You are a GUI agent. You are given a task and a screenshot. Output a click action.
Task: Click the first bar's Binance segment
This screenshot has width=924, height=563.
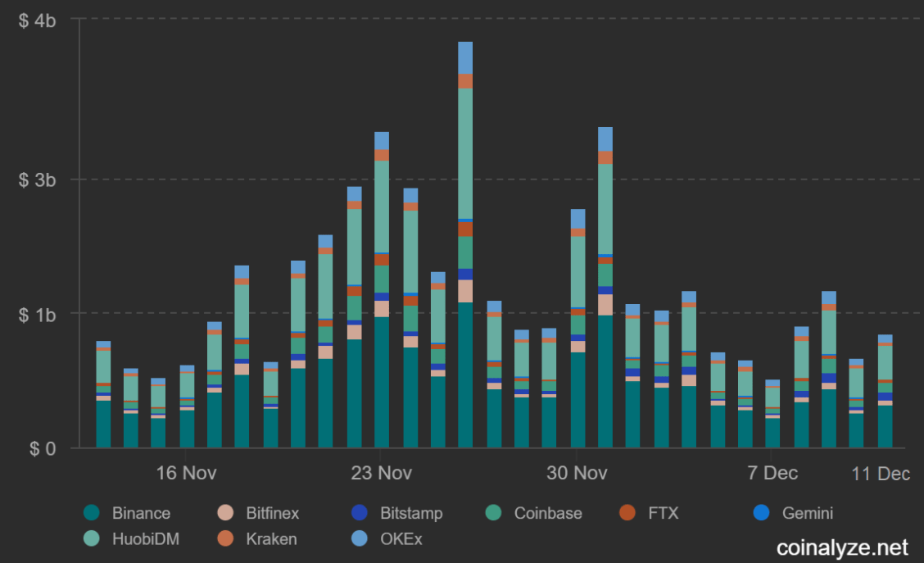point(104,424)
